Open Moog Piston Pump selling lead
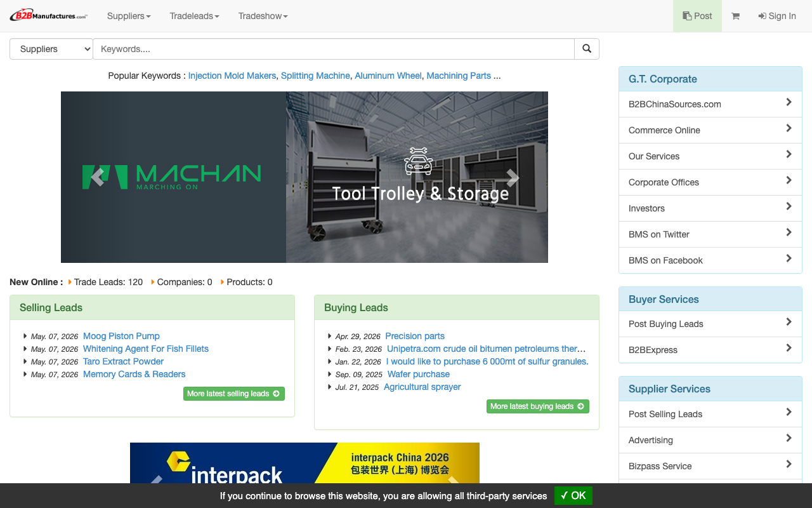812x508 pixels. (x=121, y=336)
